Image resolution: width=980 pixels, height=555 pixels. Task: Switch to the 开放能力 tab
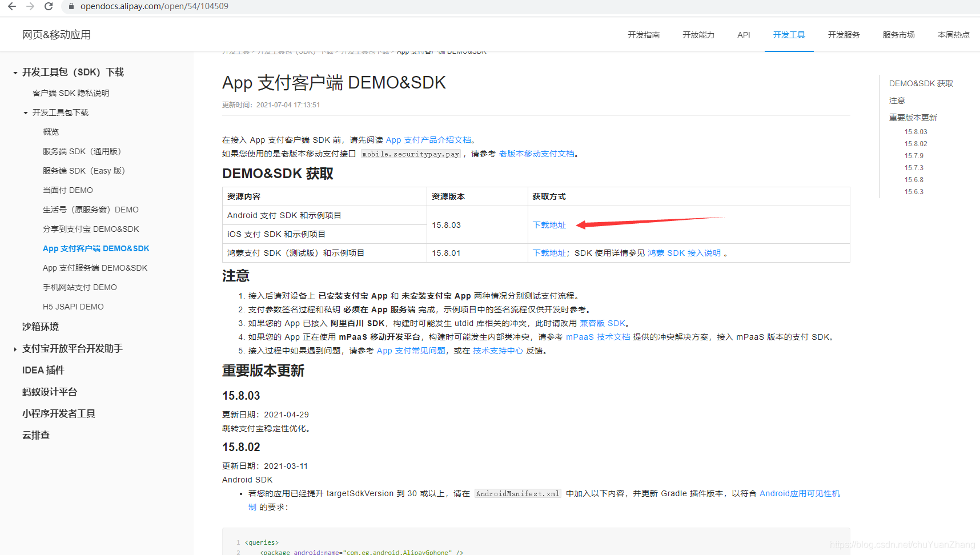click(698, 34)
